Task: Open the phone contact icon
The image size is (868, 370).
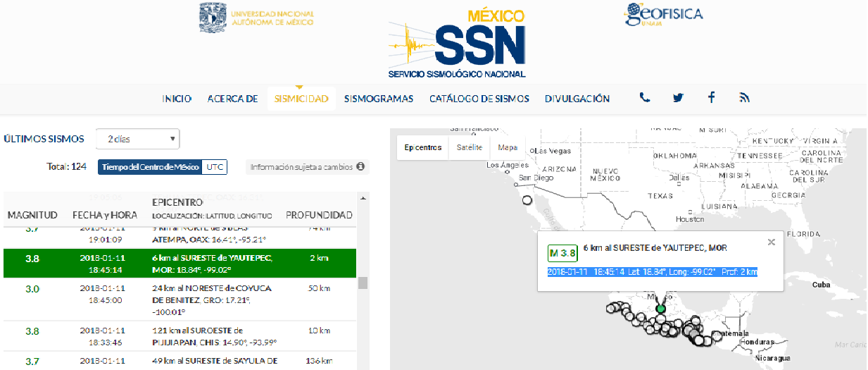Action: tap(645, 99)
